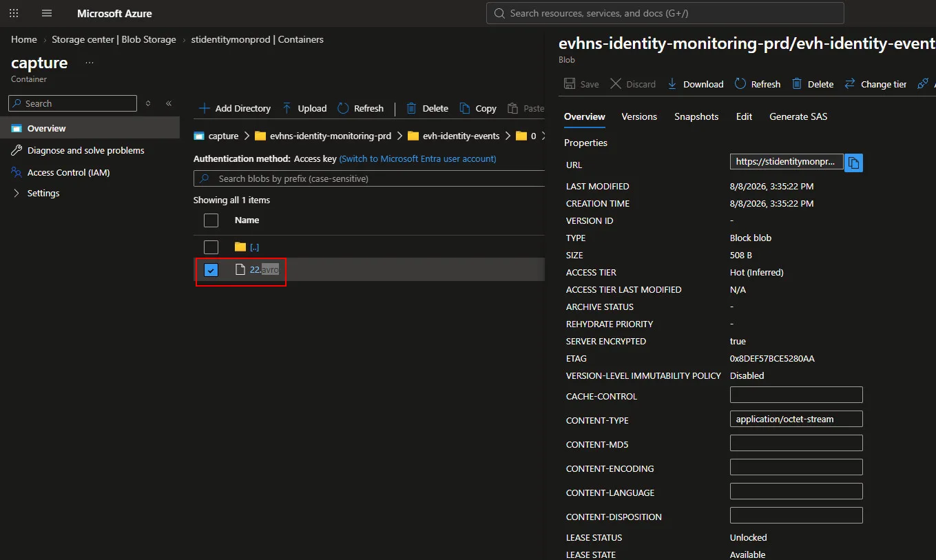Click the blob URL text field

[x=787, y=162]
